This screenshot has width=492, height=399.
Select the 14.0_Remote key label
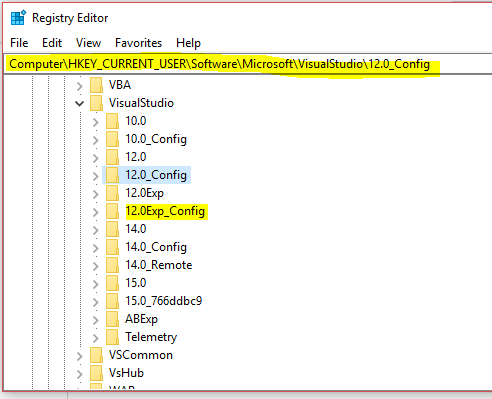[x=159, y=265]
